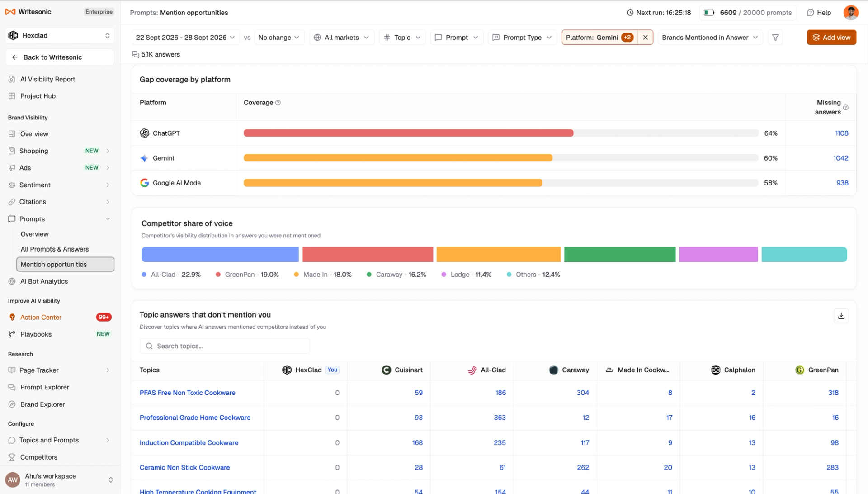Click the Search topics input field
This screenshot has width=868, height=494.
click(225, 346)
